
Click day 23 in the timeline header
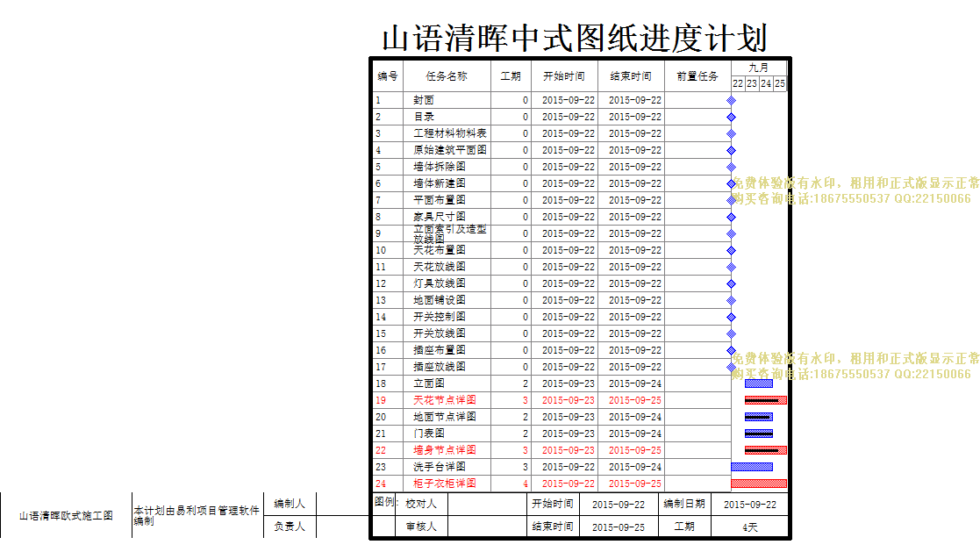click(x=752, y=83)
